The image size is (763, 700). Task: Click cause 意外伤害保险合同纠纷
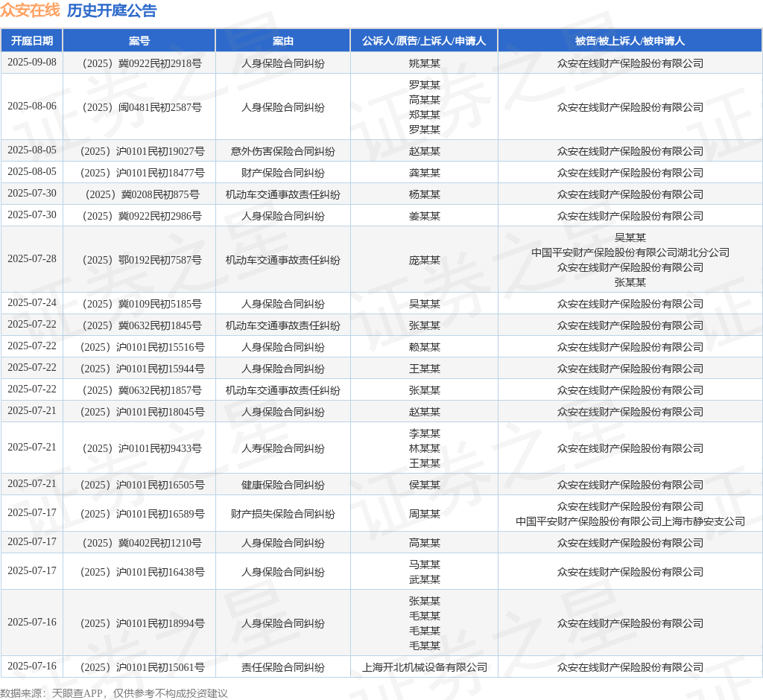[x=282, y=151]
